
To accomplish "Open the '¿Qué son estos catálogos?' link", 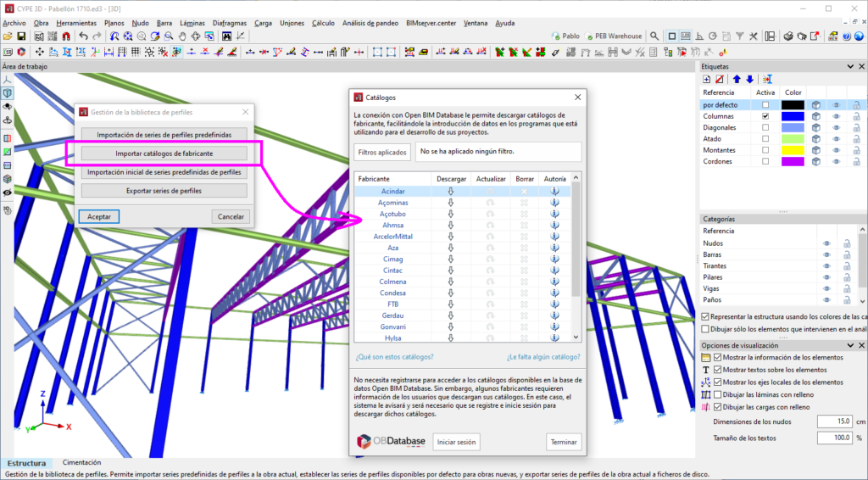I will click(394, 357).
